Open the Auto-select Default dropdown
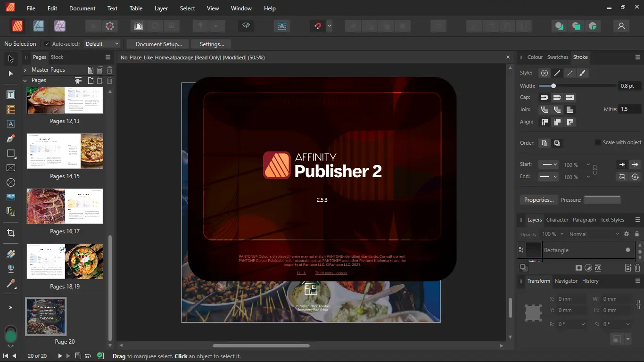The image size is (644, 362). coord(102,44)
